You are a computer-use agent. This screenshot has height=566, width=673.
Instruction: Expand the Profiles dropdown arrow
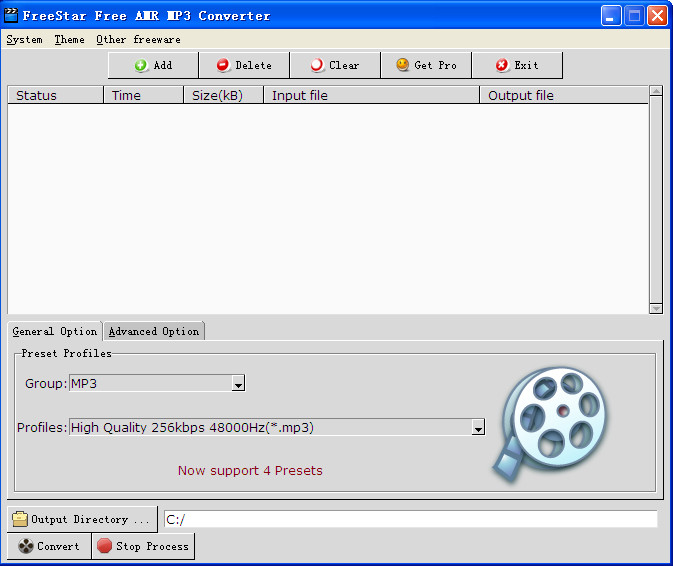478,427
